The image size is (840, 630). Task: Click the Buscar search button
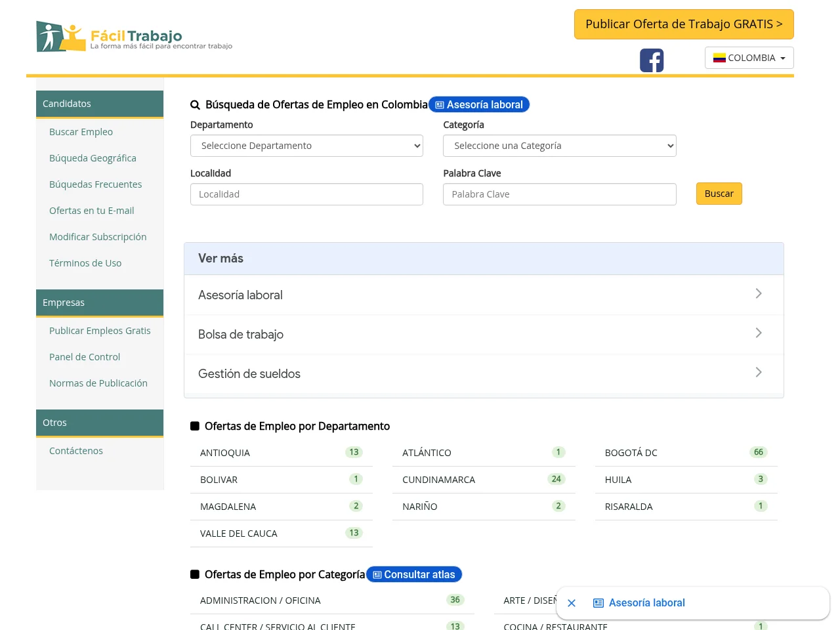coord(719,194)
